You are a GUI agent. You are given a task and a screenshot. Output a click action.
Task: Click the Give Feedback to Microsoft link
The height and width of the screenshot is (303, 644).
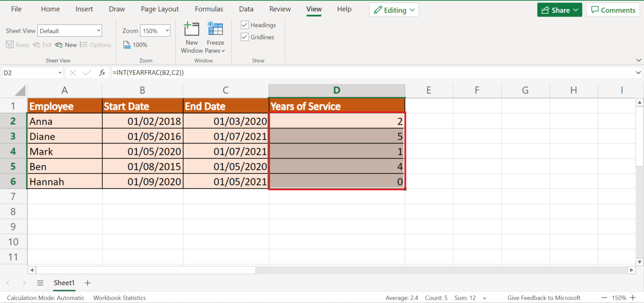544,298
